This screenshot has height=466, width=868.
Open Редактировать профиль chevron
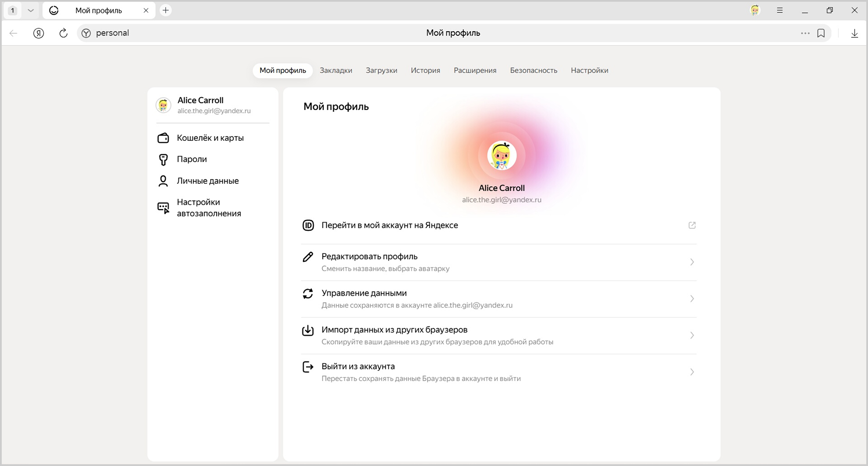692,262
